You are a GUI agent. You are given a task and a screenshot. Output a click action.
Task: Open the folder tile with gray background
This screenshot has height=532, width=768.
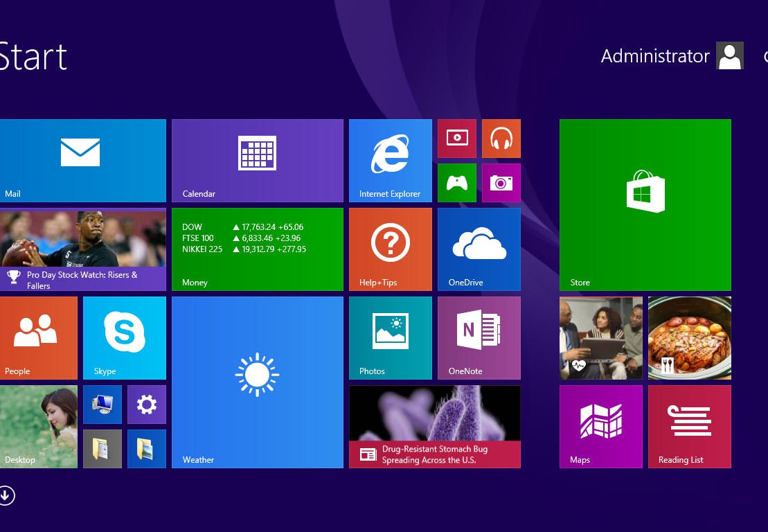tap(102, 449)
